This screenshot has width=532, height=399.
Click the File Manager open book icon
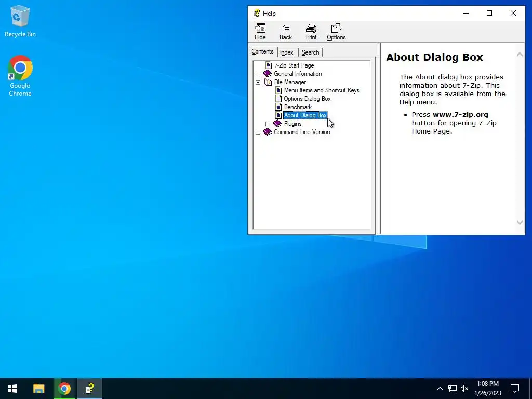pos(268,82)
